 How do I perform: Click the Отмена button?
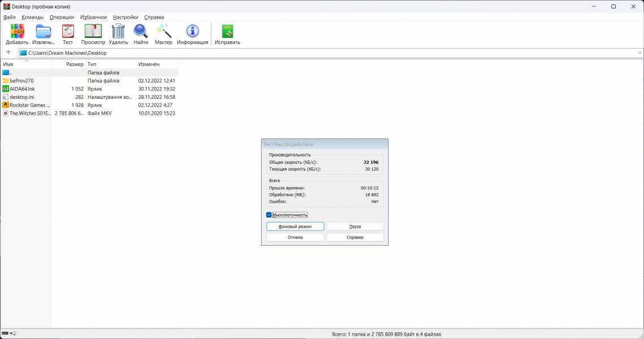[295, 237]
